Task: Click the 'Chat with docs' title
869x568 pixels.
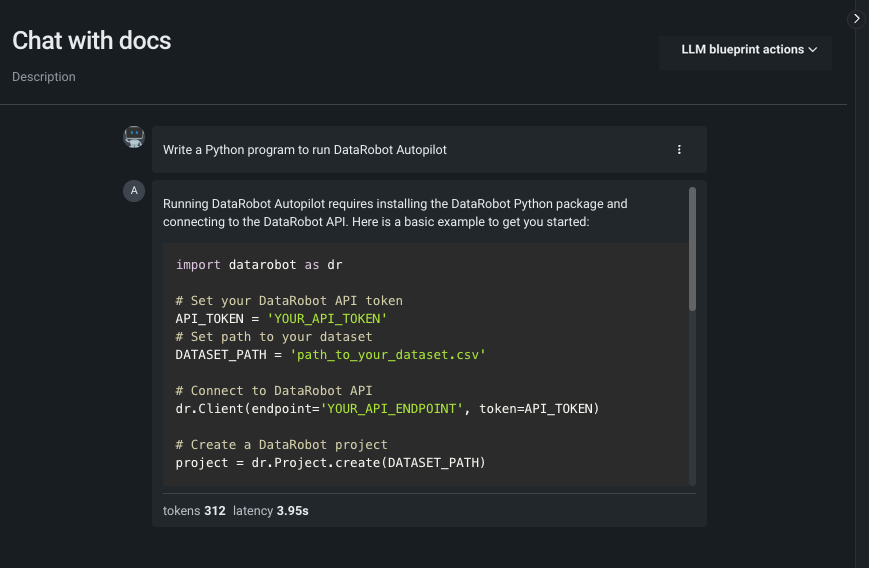Action: coord(92,41)
